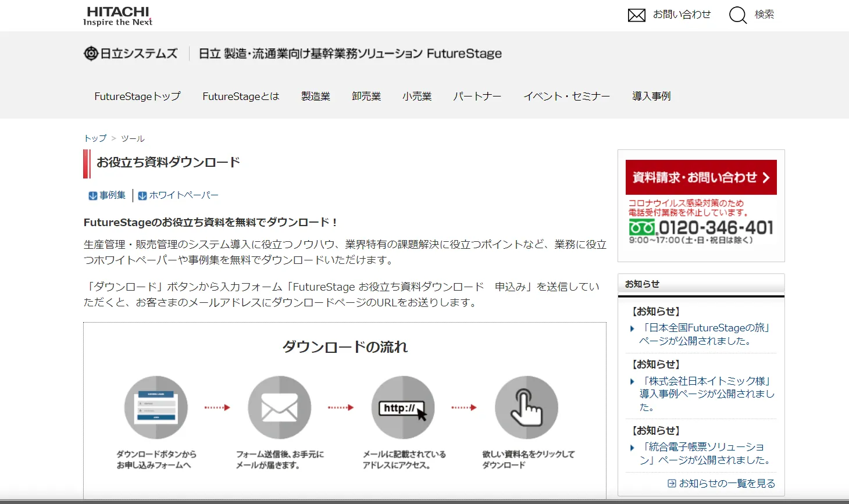
Task: Open the お問い合わせ link in the header
Action: click(x=682, y=15)
